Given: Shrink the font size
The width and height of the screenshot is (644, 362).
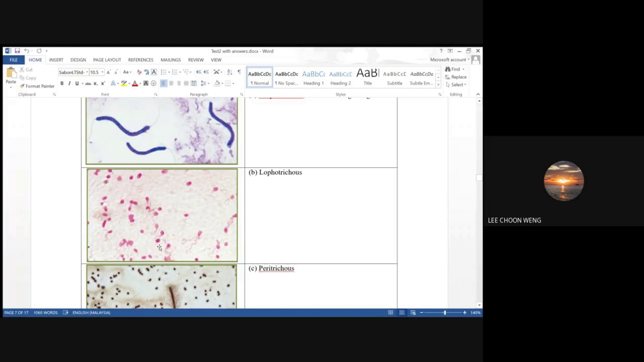Looking at the screenshot, I should tap(116, 72).
